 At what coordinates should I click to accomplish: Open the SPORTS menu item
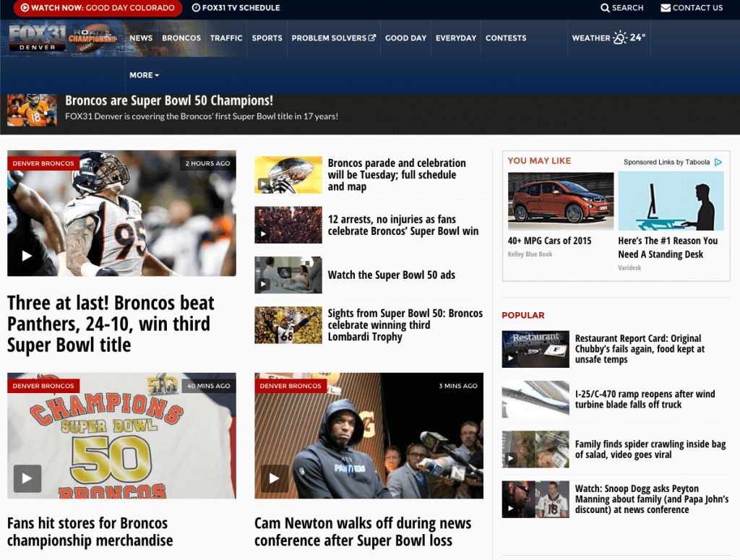267,38
